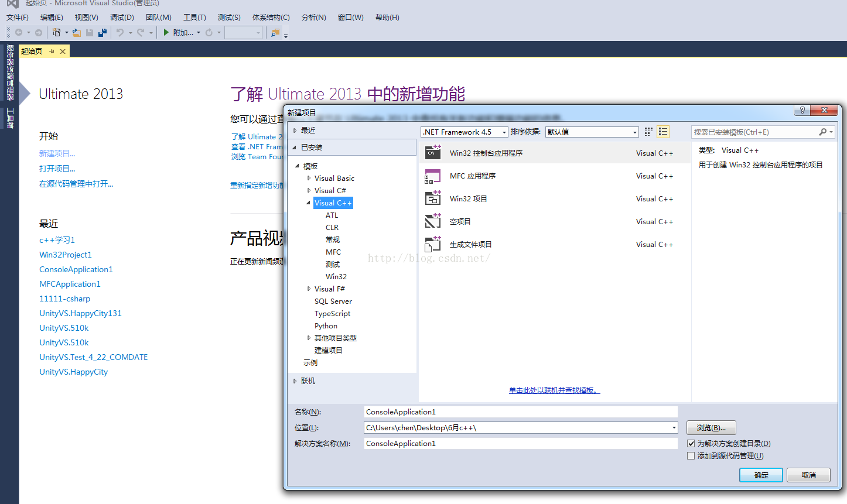847x504 pixels.
Task: Click the save all icon
Action: [x=103, y=33]
